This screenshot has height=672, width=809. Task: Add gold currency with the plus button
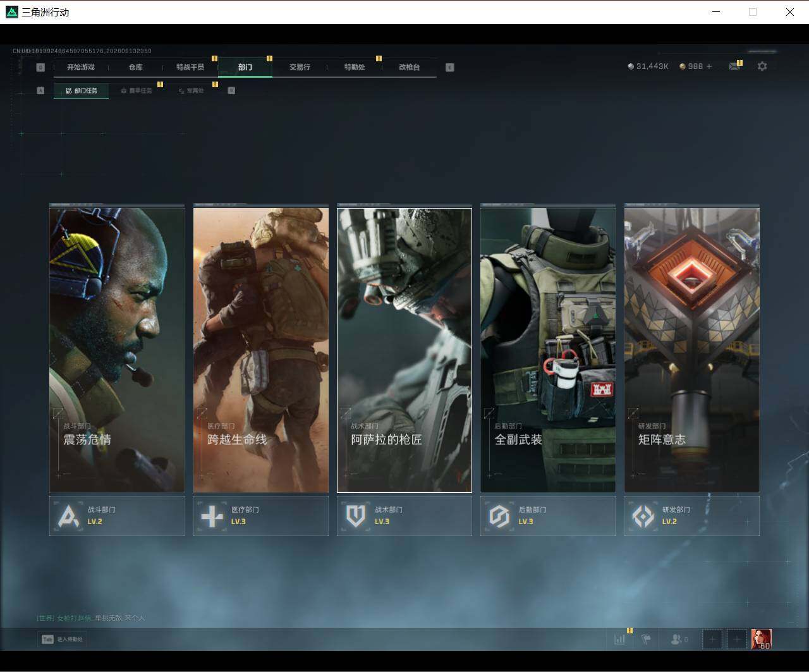709,66
